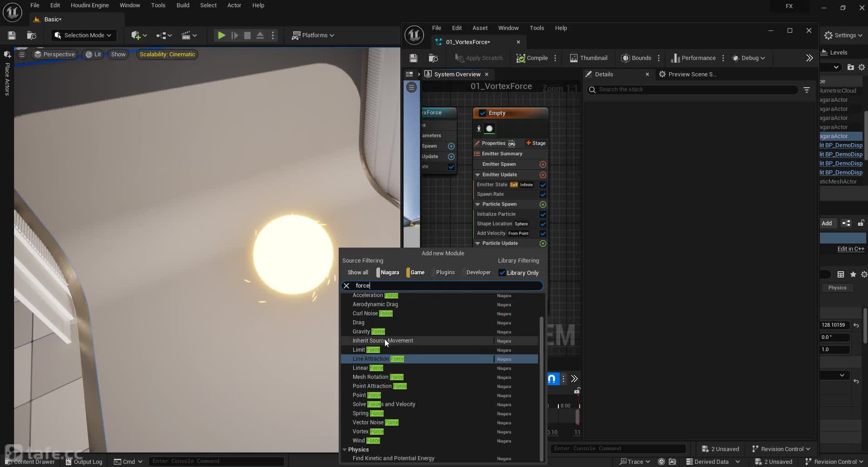Image resolution: width=868 pixels, height=467 pixels.
Task: Add module to Emitter Update
Action: tap(542, 175)
